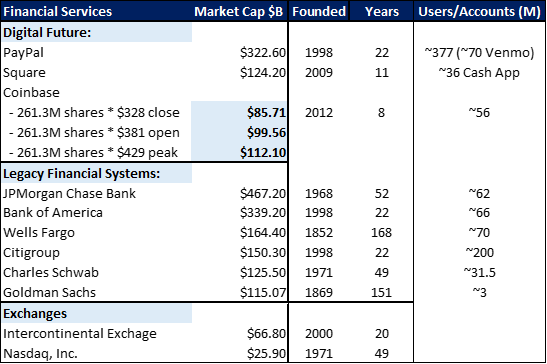Select the founded year 2000

[x=319, y=334]
